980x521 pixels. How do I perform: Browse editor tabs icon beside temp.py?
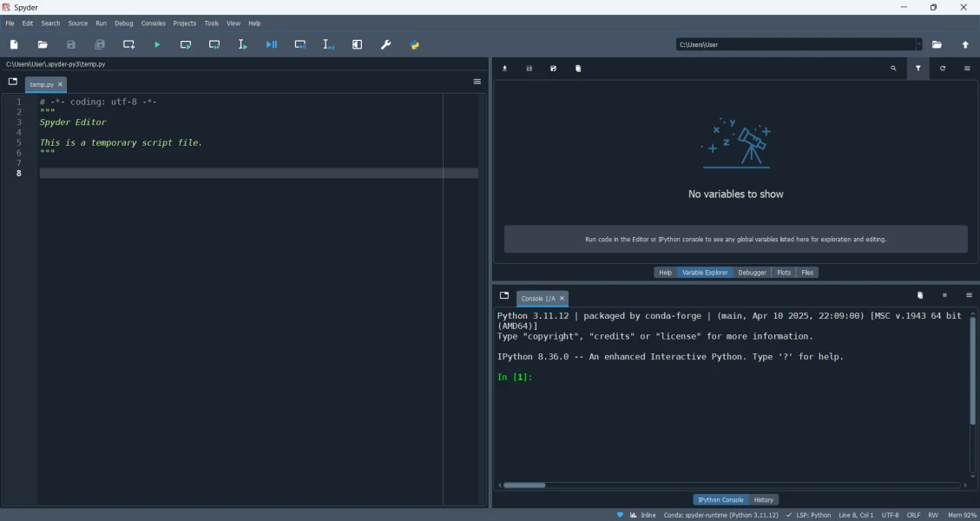[12, 82]
